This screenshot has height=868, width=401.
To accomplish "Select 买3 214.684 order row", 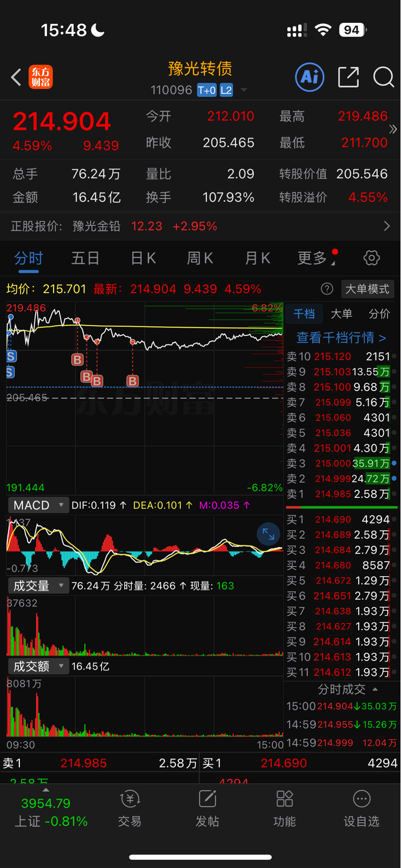I will 342,550.
